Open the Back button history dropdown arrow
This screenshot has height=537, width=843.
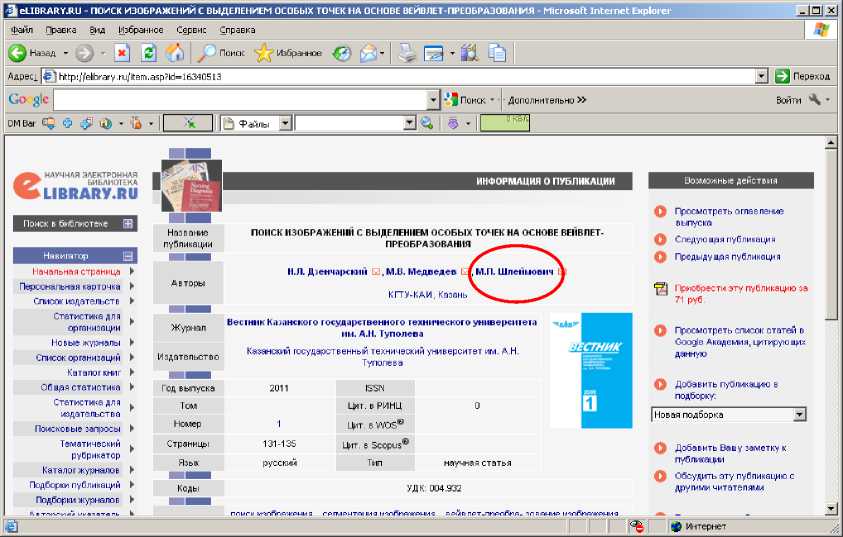(66, 53)
